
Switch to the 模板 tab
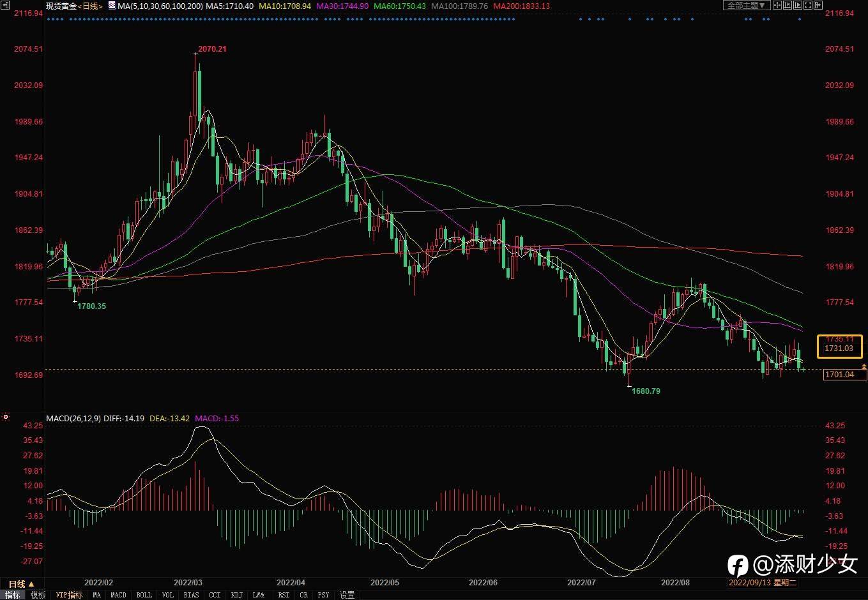(38, 595)
